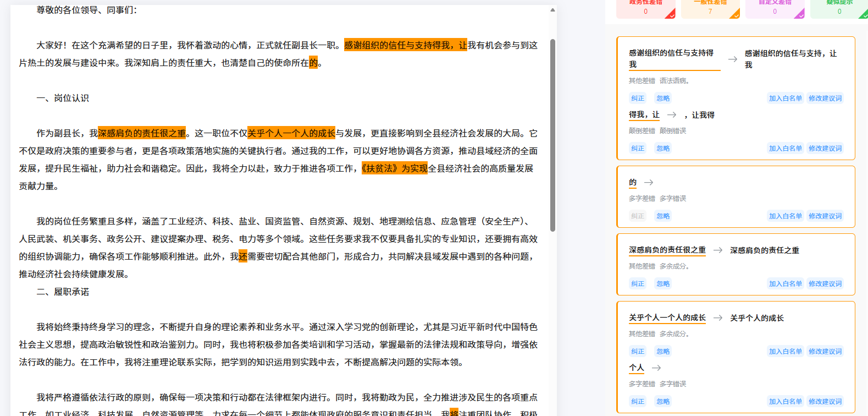Select the 的 多字差错 error card
The image size is (868, 416).
(x=735, y=196)
